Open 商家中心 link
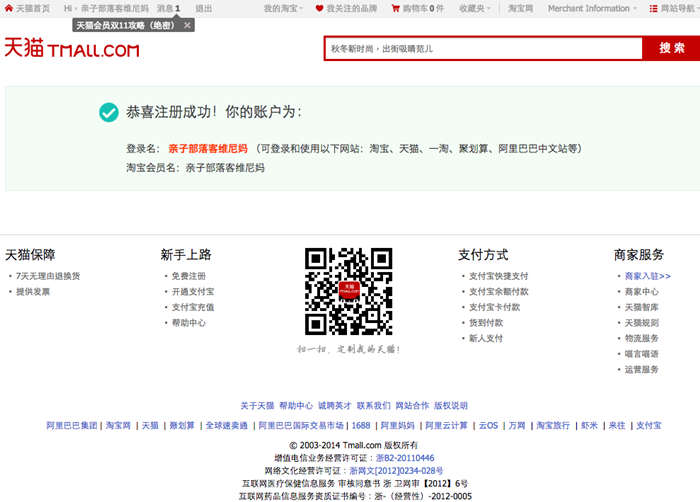 click(x=642, y=292)
